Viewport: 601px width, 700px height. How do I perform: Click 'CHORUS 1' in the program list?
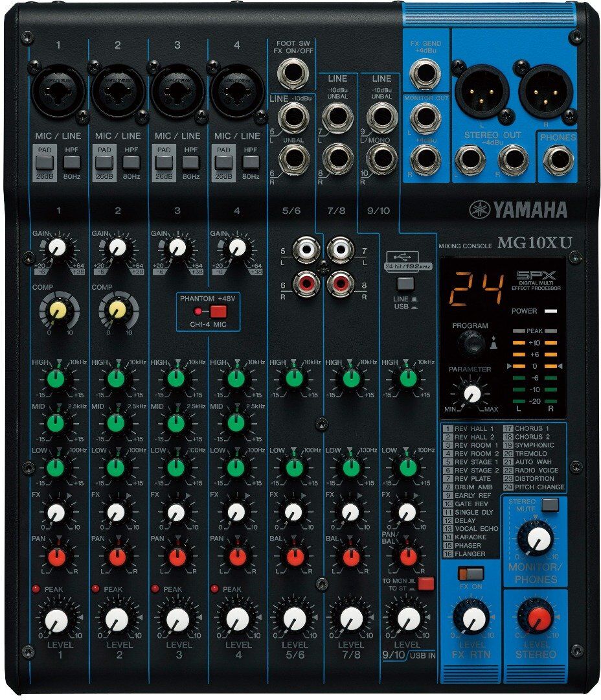tap(532, 428)
